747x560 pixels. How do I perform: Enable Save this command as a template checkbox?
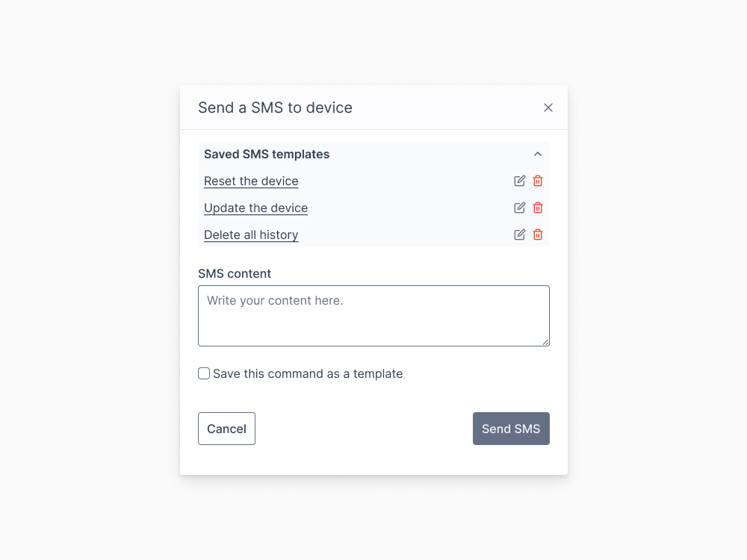point(204,373)
